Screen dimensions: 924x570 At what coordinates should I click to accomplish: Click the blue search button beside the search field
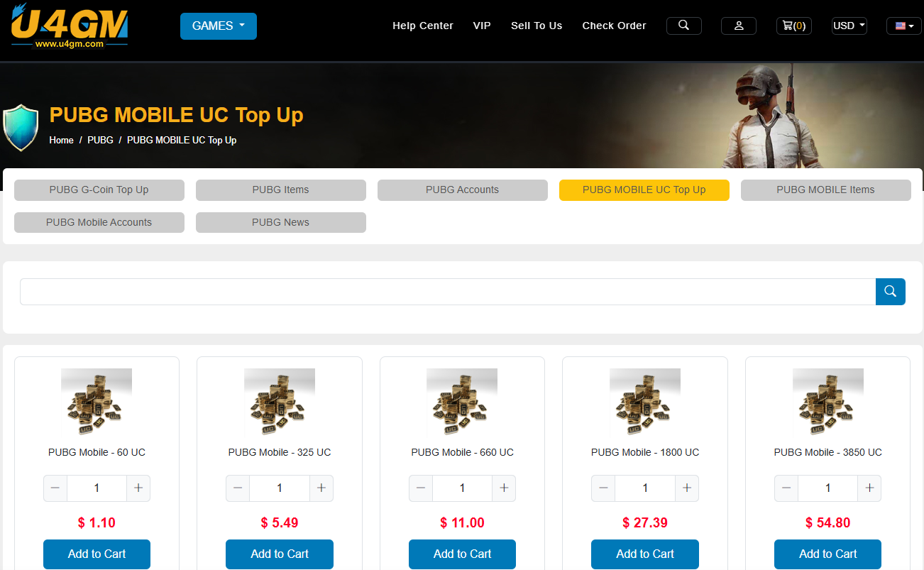point(891,292)
